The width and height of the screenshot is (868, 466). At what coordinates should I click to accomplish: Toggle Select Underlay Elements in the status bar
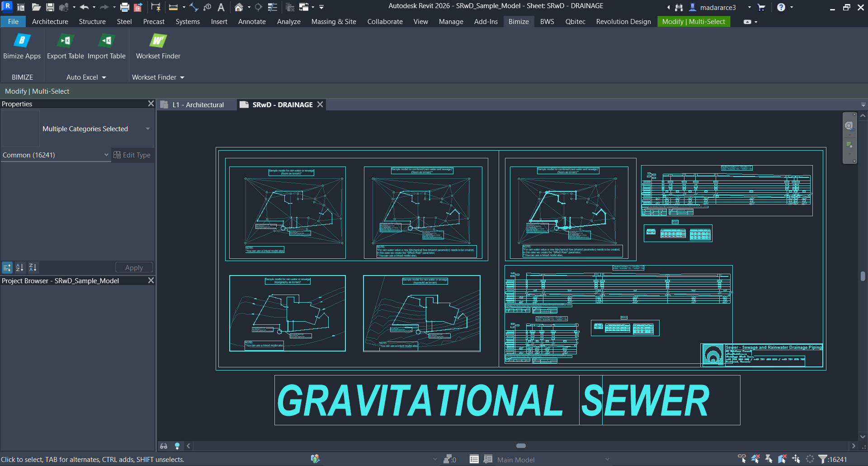pyautogui.click(x=755, y=459)
